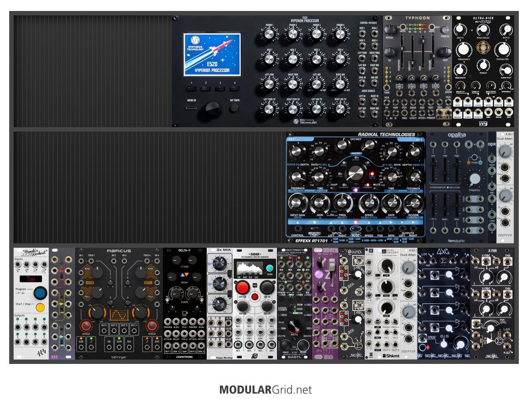The width and height of the screenshot is (532, 399).
Task: Click the E520 MICRO SD card slot
Action: point(192,108)
